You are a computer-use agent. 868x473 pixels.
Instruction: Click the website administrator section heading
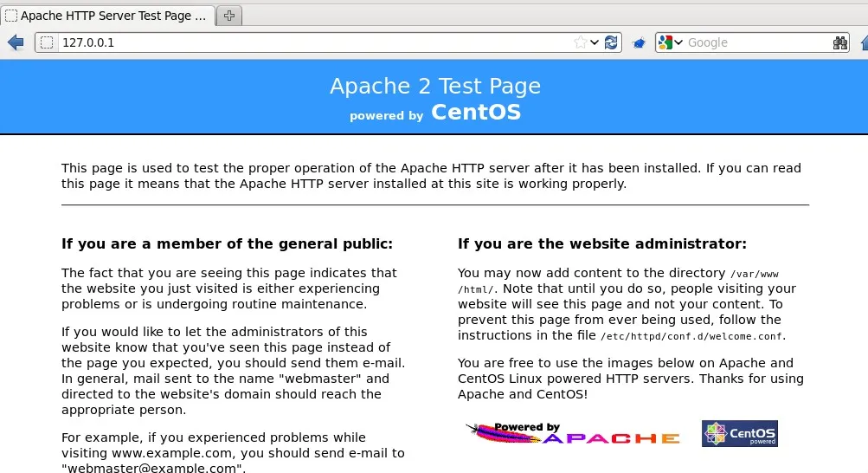(x=602, y=243)
